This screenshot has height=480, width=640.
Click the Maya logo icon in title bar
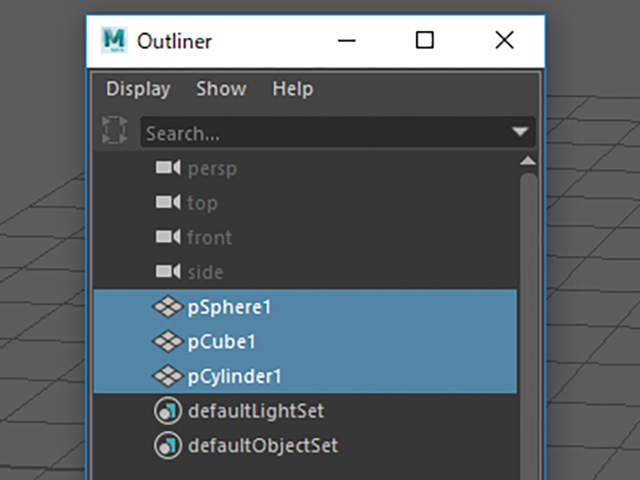click(114, 40)
